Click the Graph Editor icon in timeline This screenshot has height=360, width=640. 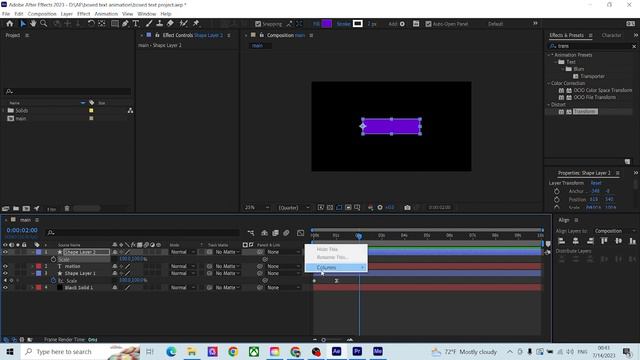click(300, 233)
